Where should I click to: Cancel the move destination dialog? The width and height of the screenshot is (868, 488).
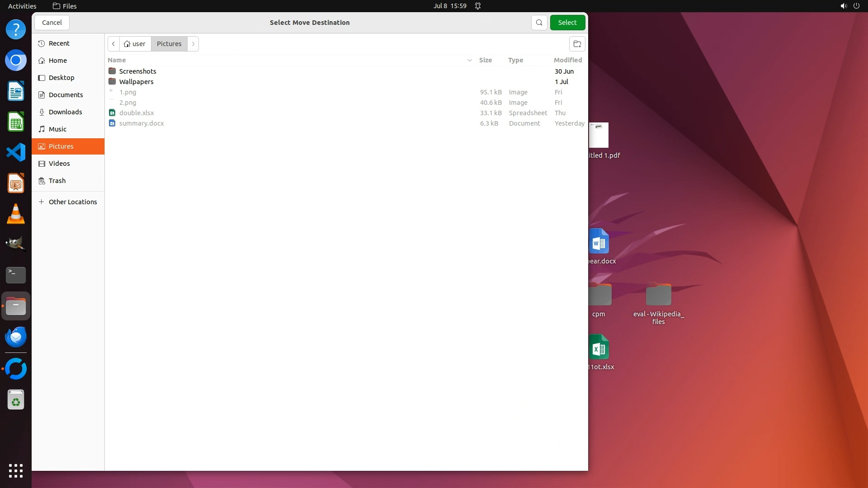coord(52,23)
